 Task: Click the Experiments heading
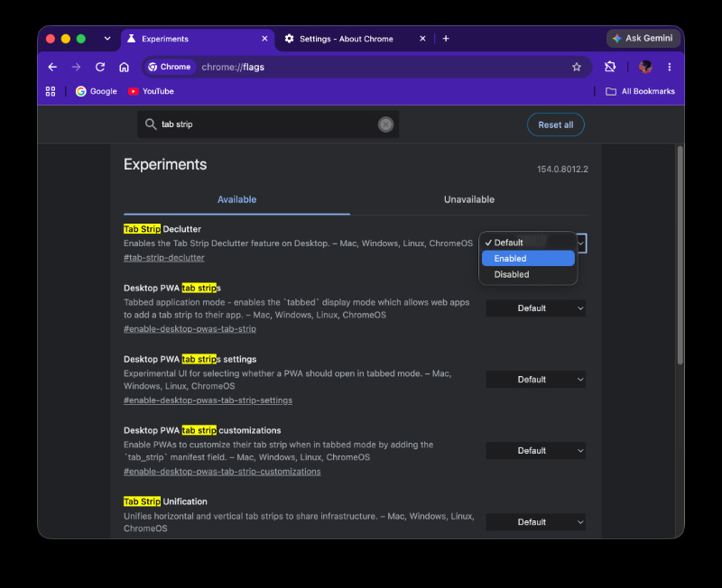(x=165, y=165)
